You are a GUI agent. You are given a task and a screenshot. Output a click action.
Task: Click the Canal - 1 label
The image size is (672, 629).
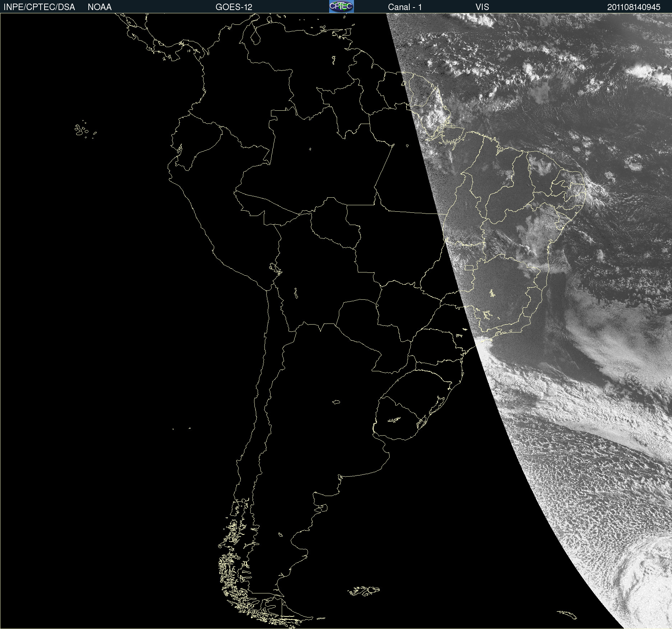[x=405, y=7]
